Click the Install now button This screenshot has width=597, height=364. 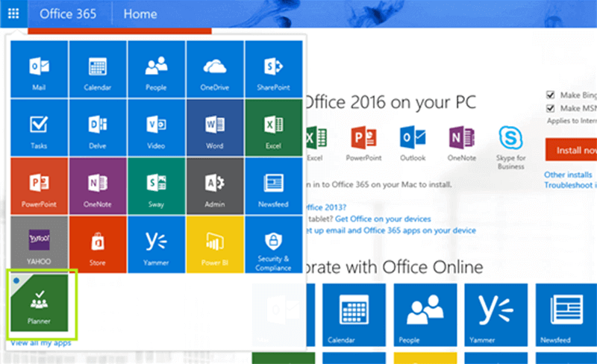(x=571, y=150)
